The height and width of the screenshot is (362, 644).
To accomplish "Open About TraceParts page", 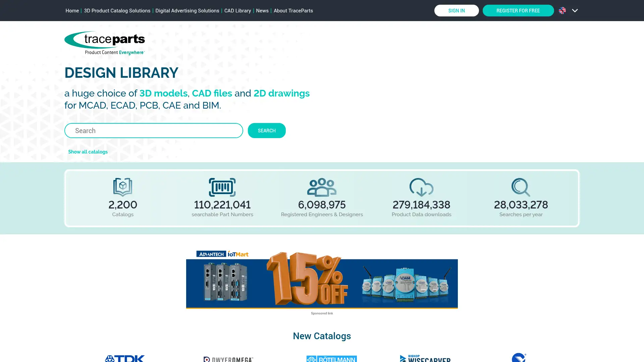I will (293, 10).
